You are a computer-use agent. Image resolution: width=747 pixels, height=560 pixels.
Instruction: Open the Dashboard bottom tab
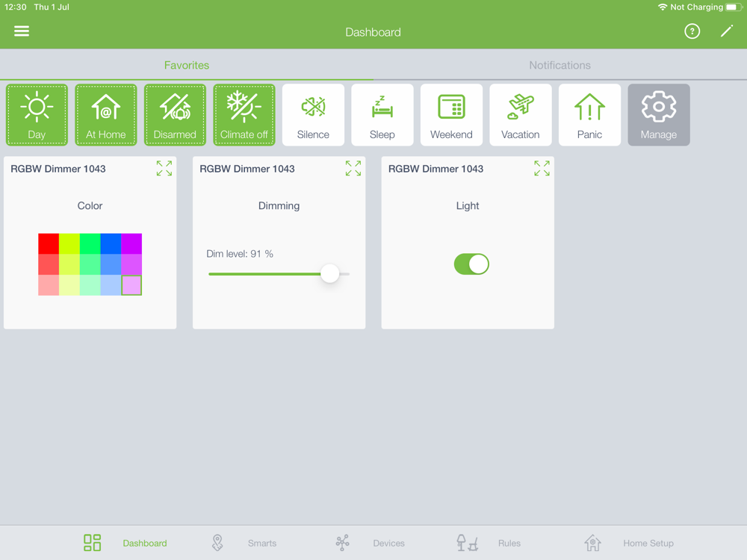pos(125,543)
